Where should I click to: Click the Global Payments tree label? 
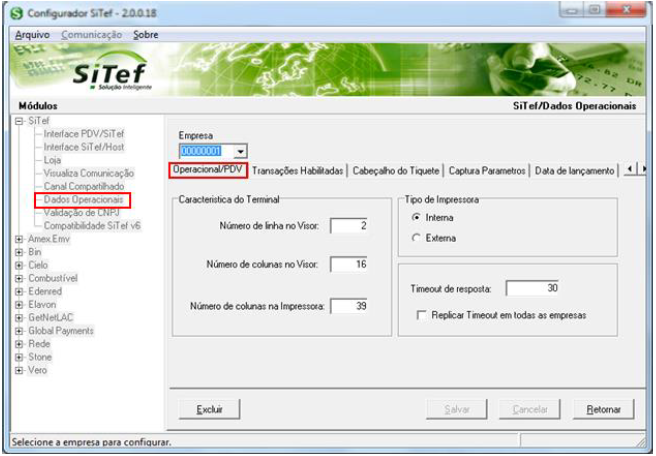pyautogui.click(x=61, y=331)
